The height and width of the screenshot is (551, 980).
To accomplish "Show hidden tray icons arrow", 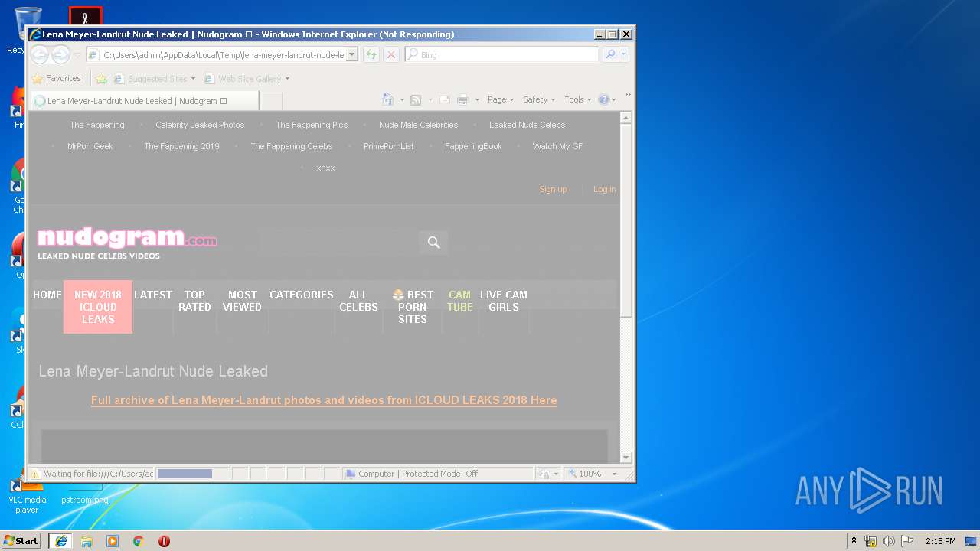I will [854, 541].
